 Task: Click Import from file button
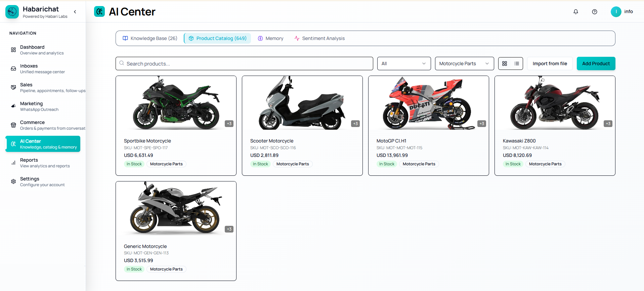click(550, 64)
